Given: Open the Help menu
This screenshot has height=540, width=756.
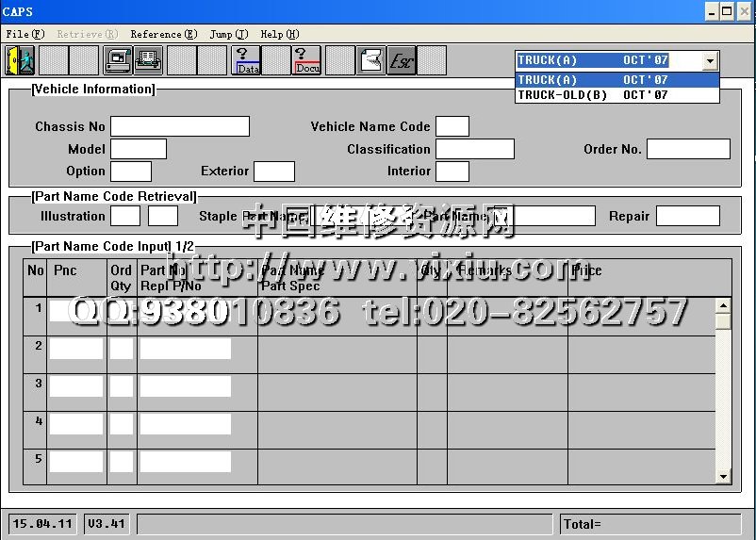Looking at the screenshot, I should coord(279,34).
